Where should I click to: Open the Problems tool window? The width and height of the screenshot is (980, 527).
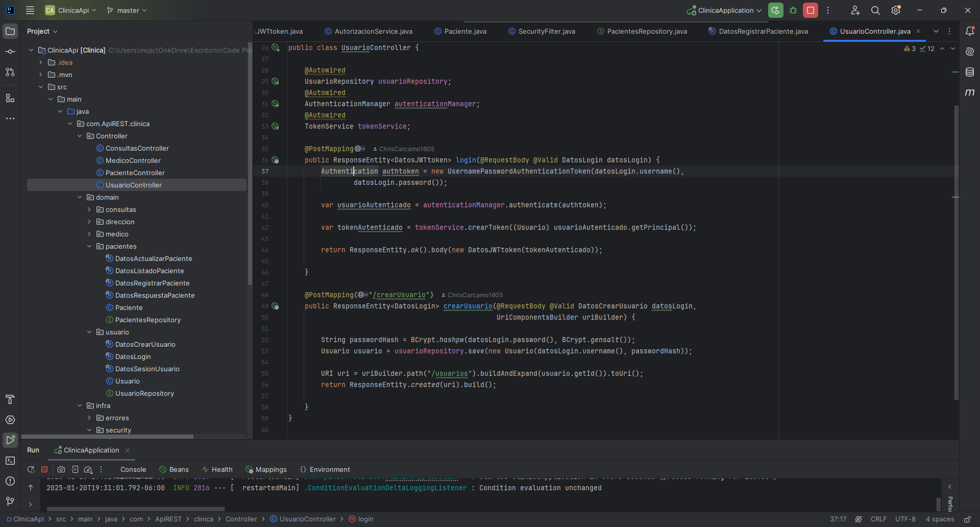click(10, 481)
